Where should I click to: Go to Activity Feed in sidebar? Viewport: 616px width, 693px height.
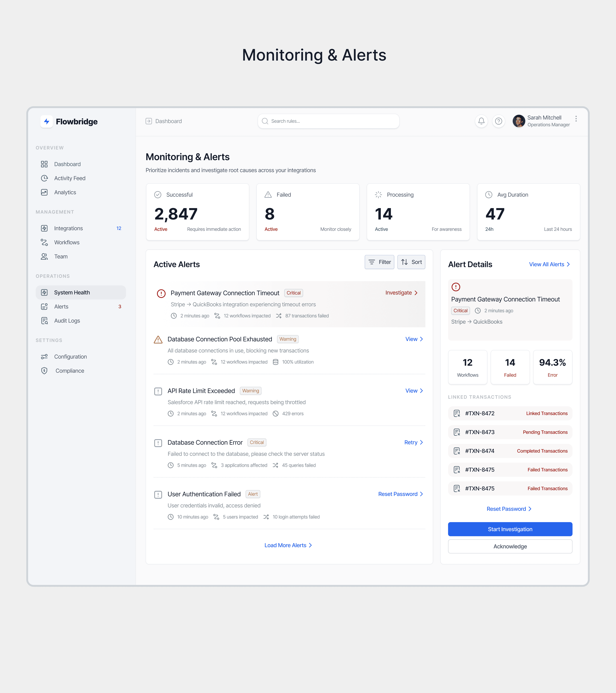pyautogui.click(x=70, y=178)
